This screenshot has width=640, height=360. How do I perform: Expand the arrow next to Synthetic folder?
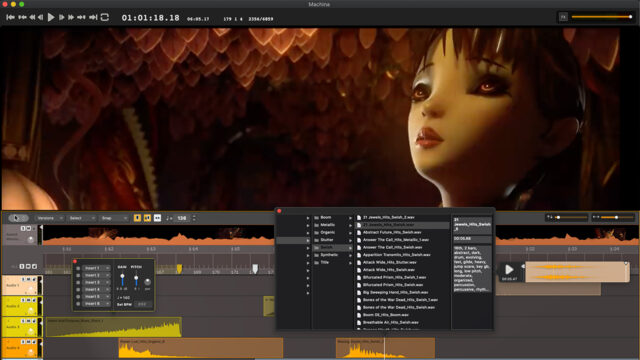350,255
